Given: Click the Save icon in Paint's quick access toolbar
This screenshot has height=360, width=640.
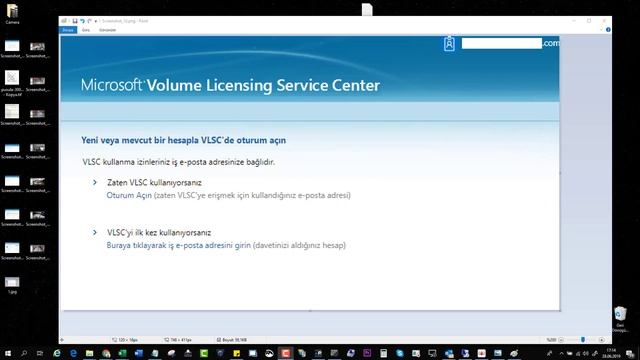Looking at the screenshot, I should (75, 21).
